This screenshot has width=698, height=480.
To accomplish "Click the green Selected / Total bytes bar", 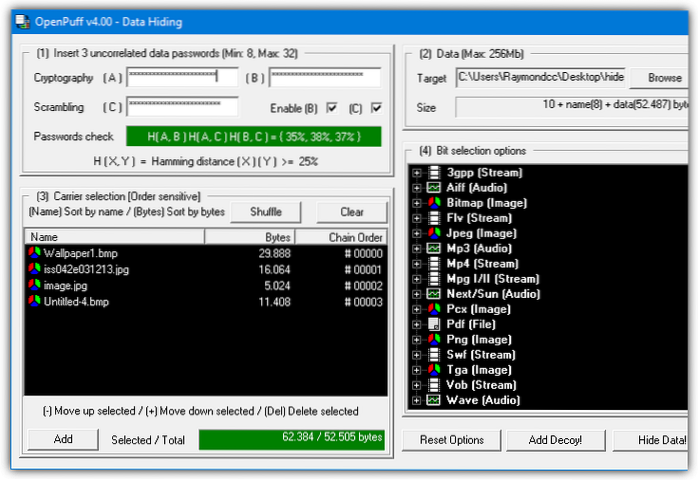I will [291, 439].
